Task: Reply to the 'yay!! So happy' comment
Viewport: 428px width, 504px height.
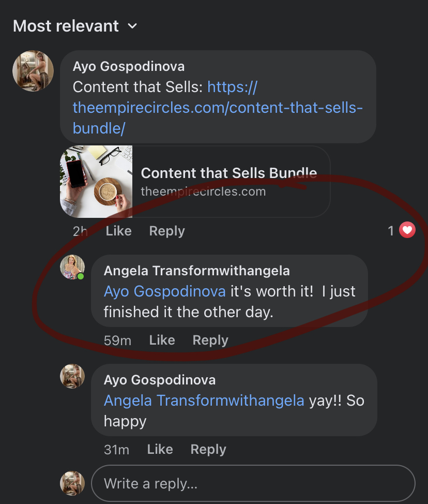Action: coord(208,449)
